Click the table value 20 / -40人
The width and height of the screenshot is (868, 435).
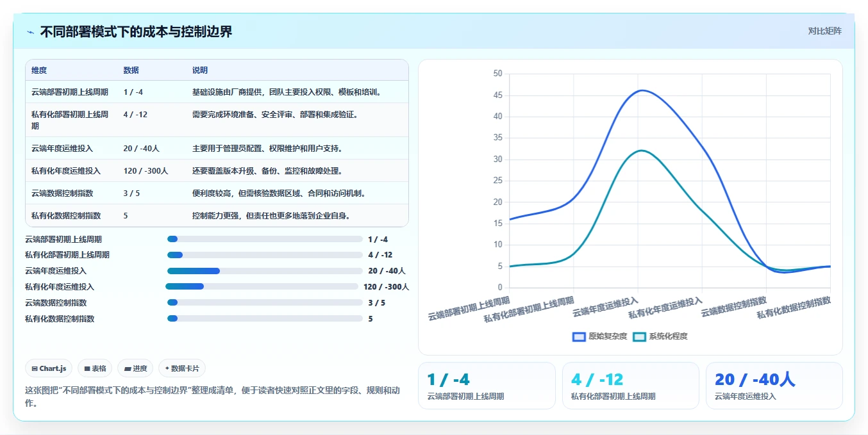pyautogui.click(x=142, y=148)
